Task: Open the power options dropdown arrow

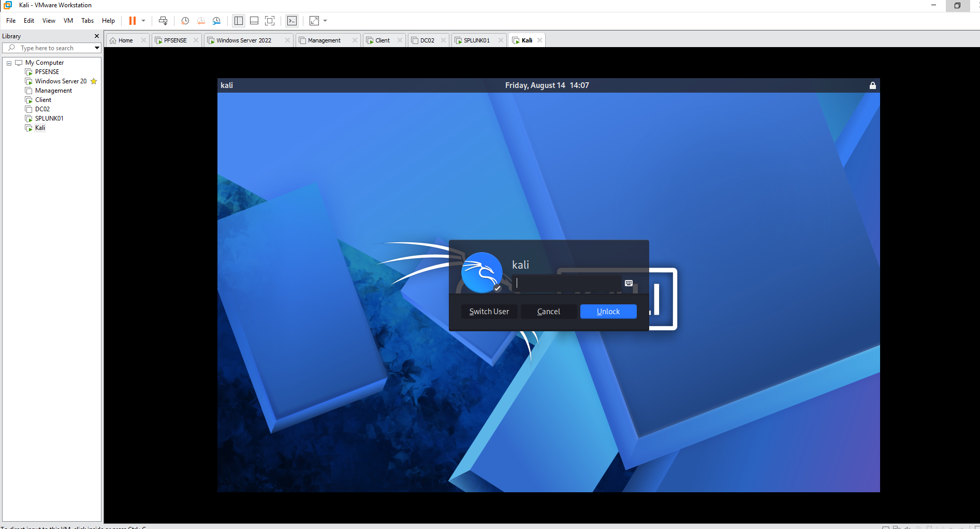Action: pyautogui.click(x=143, y=21)
